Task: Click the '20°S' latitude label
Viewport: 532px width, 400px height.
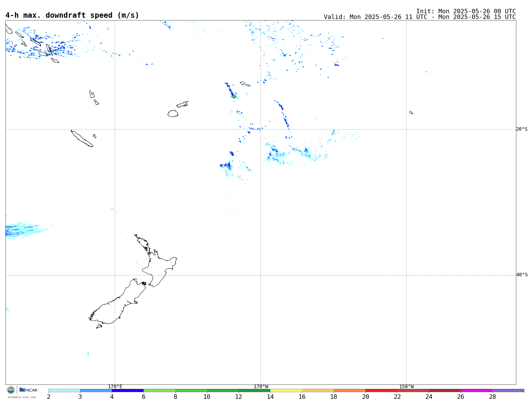Action: click(522, 129)
